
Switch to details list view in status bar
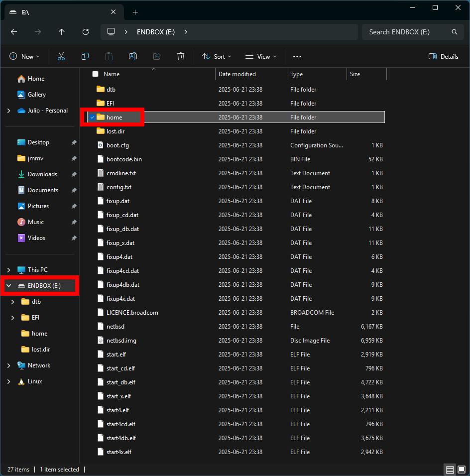click(x=450, y=470)
